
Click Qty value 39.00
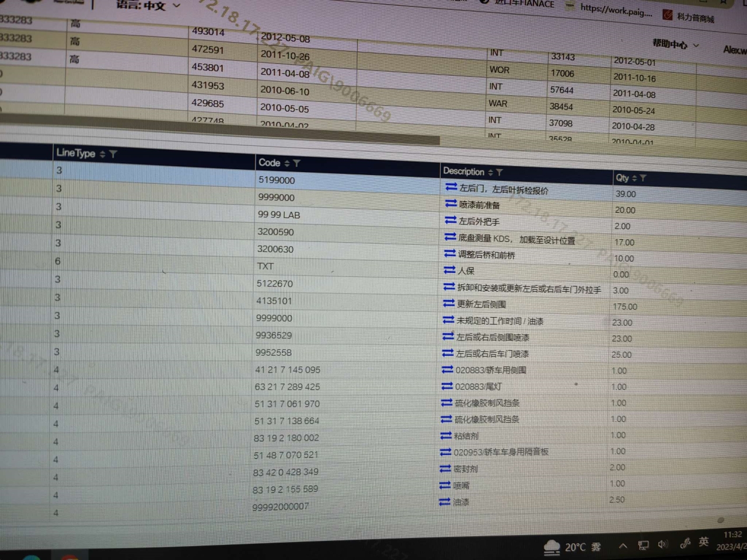pyautogui.click(x=626, y=194)
